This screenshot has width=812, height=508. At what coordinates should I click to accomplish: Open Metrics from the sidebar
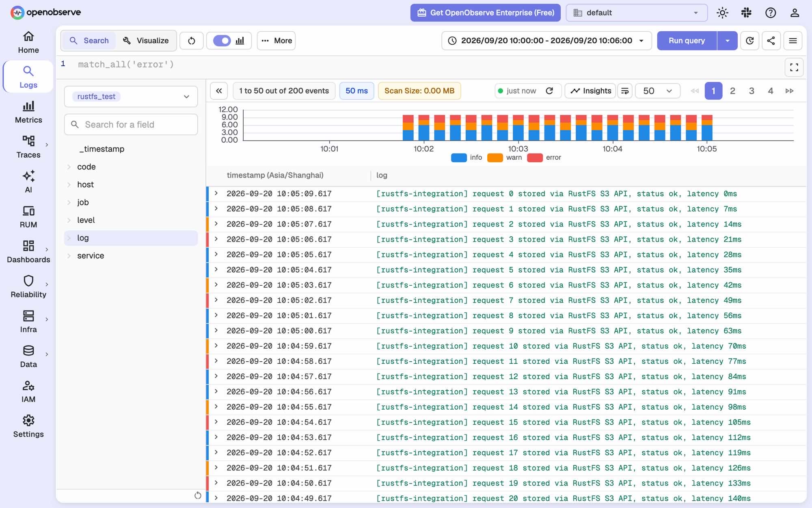[x=28, y=112]
